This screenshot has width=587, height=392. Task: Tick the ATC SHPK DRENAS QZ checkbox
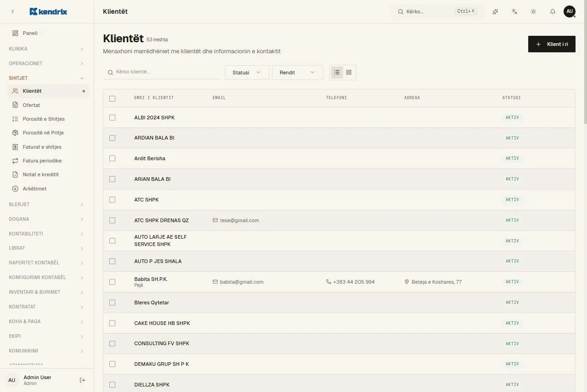pos(113,220)
